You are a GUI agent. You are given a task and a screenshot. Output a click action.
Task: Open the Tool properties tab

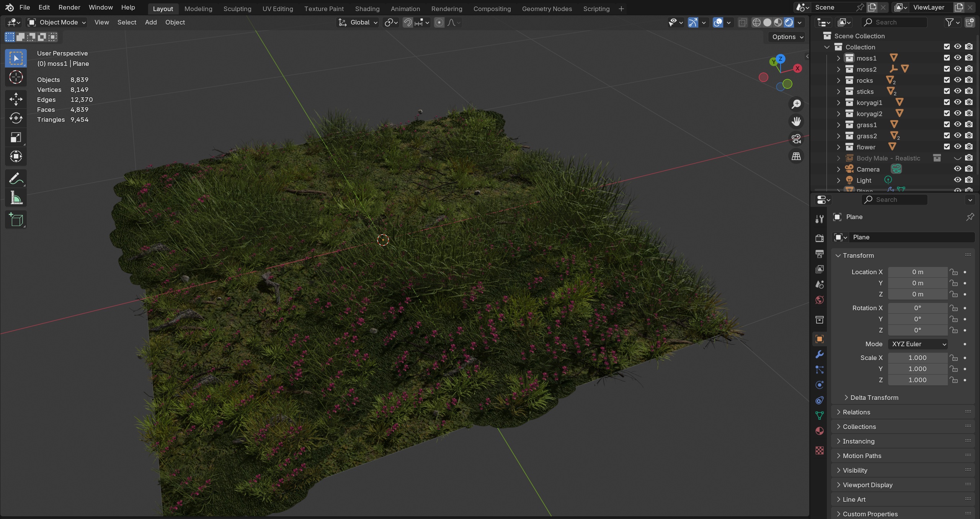(819, 219)
